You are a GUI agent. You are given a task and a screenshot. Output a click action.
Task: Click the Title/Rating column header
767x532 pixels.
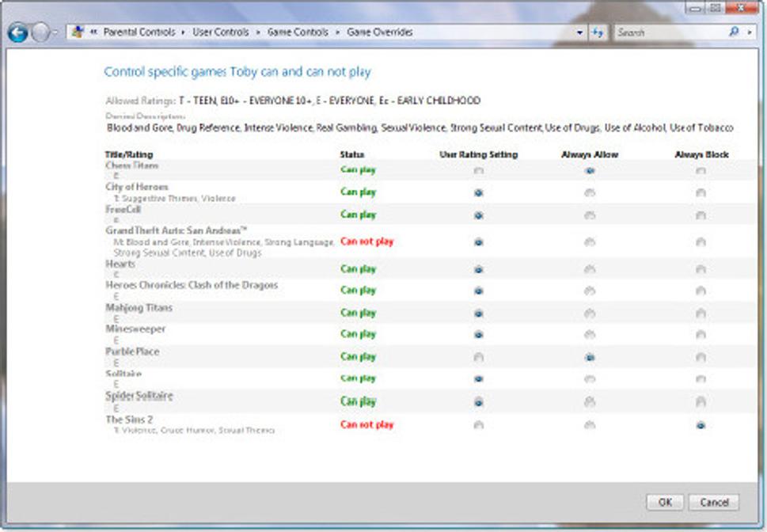[x=129, y=154]
